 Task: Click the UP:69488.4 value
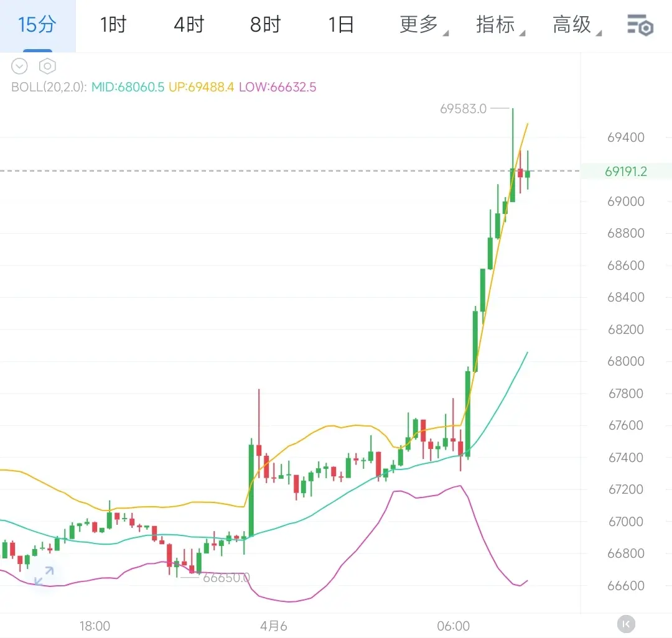(x=201, y=87)
